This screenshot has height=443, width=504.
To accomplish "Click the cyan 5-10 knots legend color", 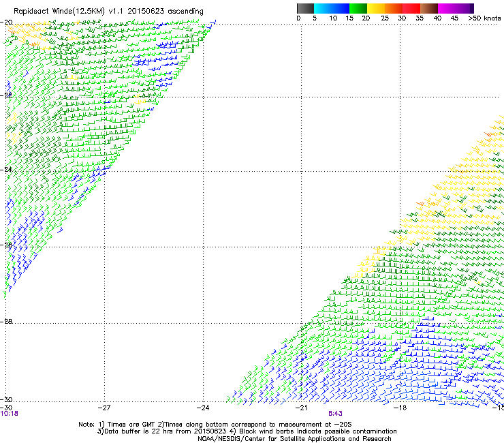I will tap(323, 8).
